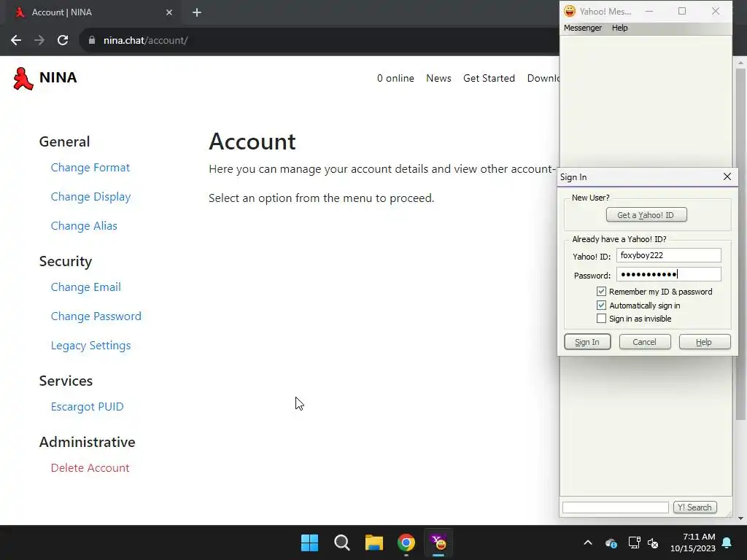Reload the nina.chat page

click(63, 41)
